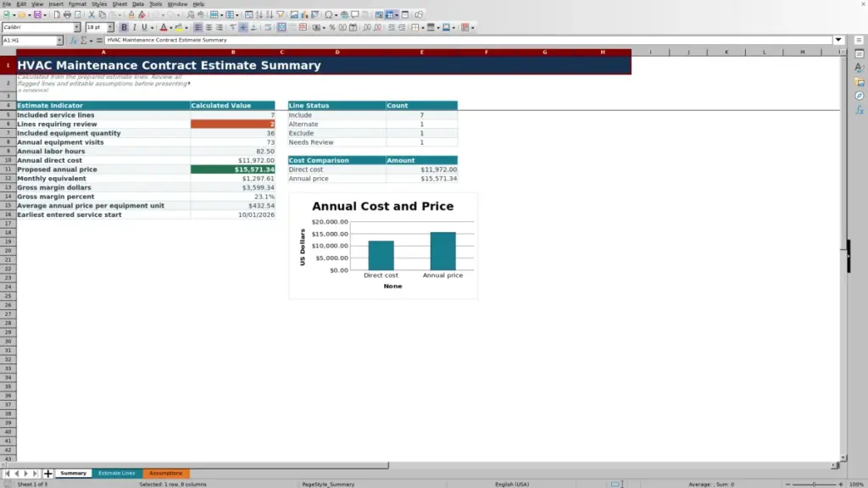Screen dimensions: 868x488
Task: Click row 11 header
Action: (8, 169)
